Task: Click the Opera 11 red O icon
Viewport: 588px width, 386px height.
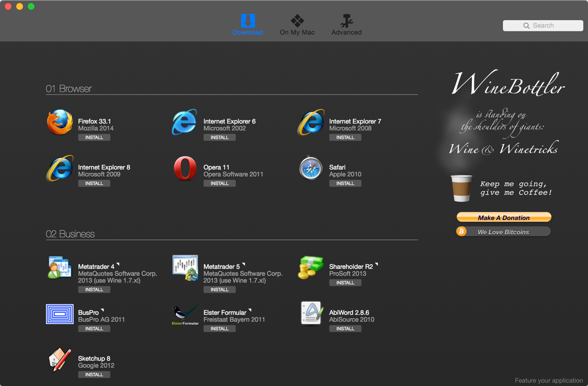Action: 185,168
